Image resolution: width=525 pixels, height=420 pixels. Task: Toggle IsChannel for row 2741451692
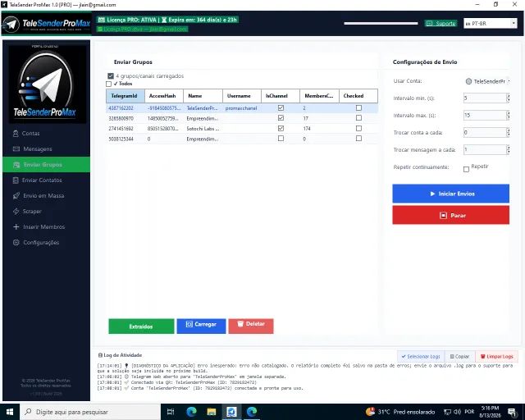281,128
